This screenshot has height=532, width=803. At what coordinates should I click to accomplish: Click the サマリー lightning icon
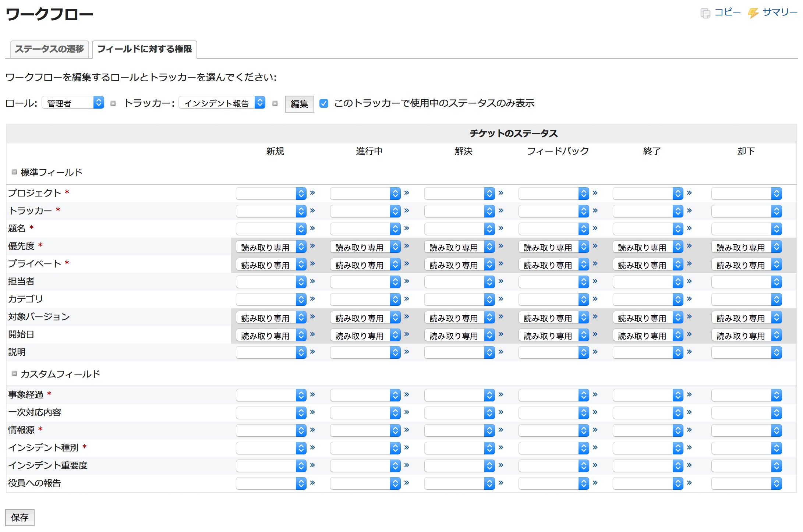[753, 13]
